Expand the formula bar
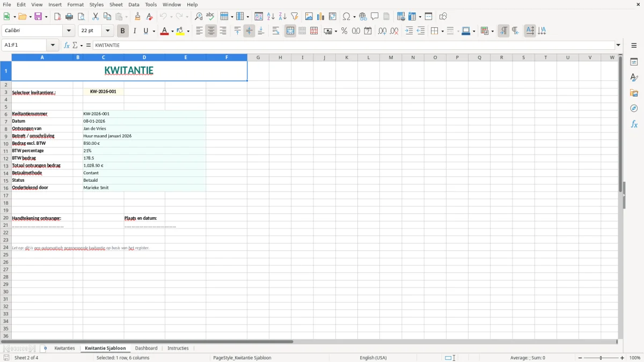The image size is (644, 362). 619,45
